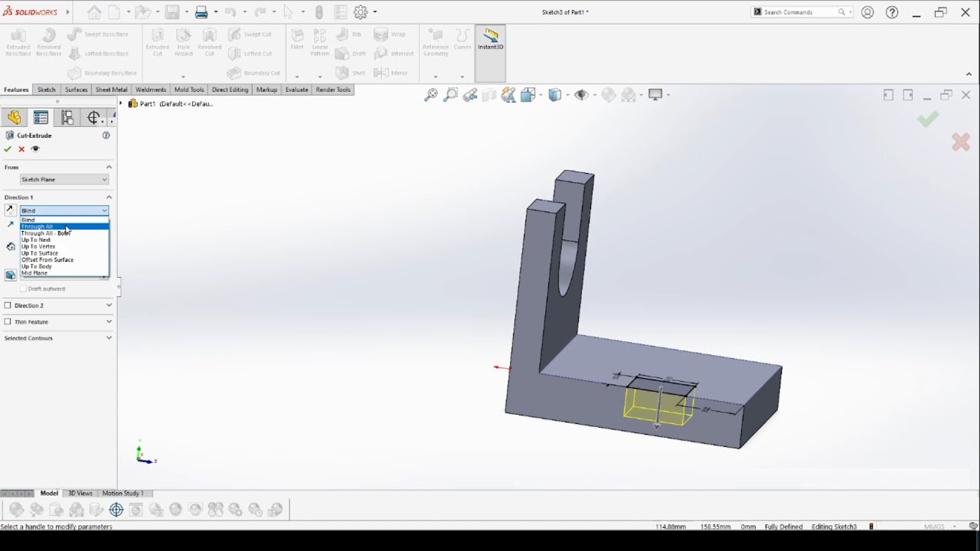Open the Hide/Show Items eye icon
Image resolution: width=980 pixels, height=551 pixels.
click(581, 95)
